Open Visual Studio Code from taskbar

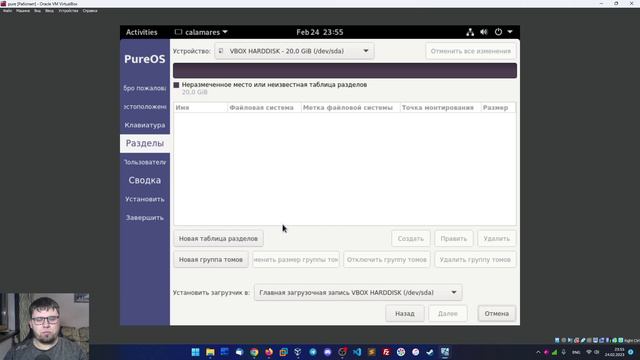(357, 352)
